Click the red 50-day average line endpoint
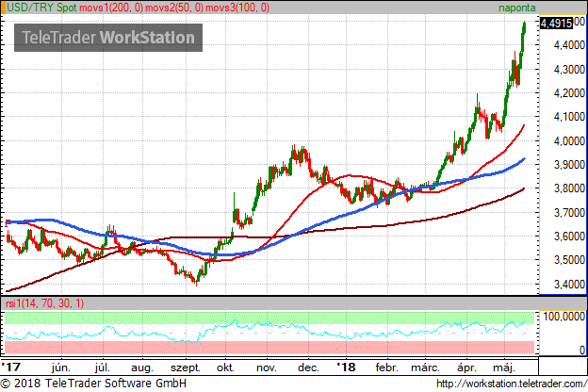The image size is (588, 392). [x=524, y=125]
